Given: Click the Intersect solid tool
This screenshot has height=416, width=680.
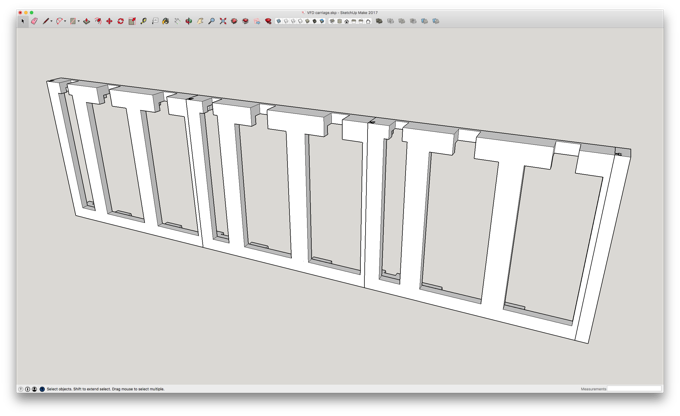Looking at the screenshot, I should [390, 21].
